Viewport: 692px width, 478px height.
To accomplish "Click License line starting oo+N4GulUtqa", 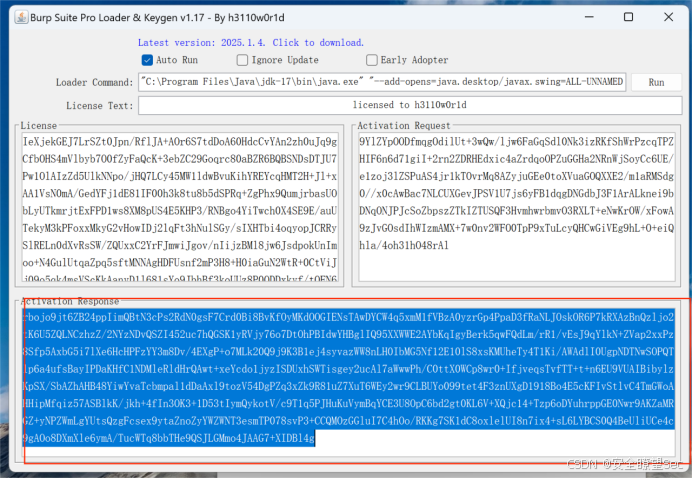I will (180, 263).
